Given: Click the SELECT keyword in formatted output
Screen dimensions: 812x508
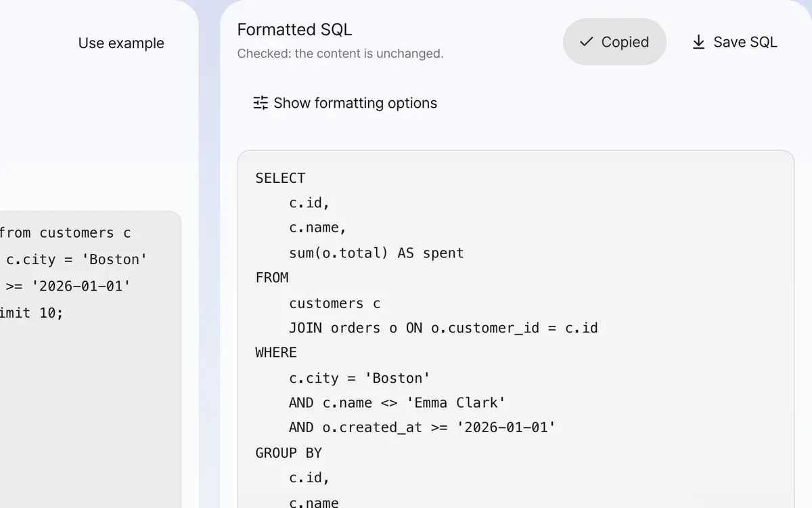Looking at the screenshot, I should click(280, 178).
